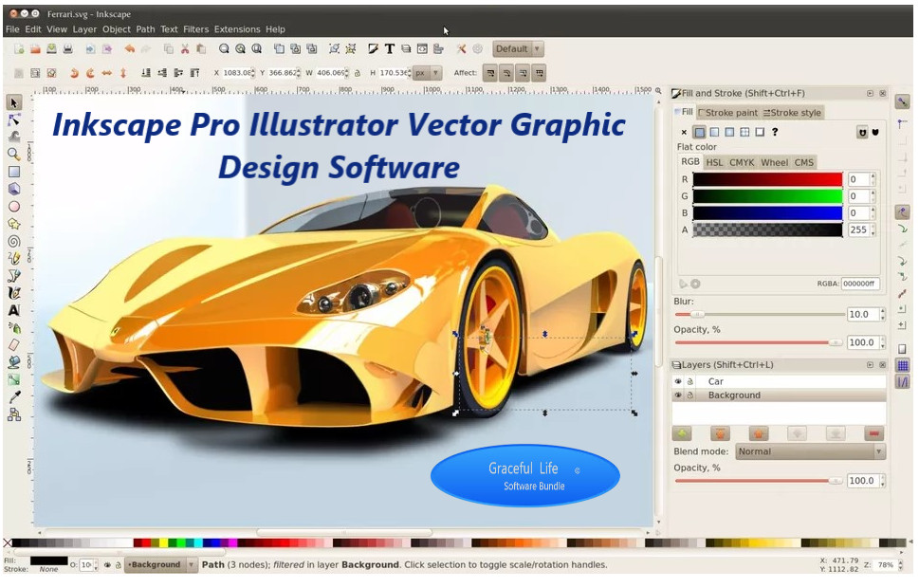This screenshot has height=588, width=919.
Task: Select Flat color fill type
Action: (x=699, y=133)
